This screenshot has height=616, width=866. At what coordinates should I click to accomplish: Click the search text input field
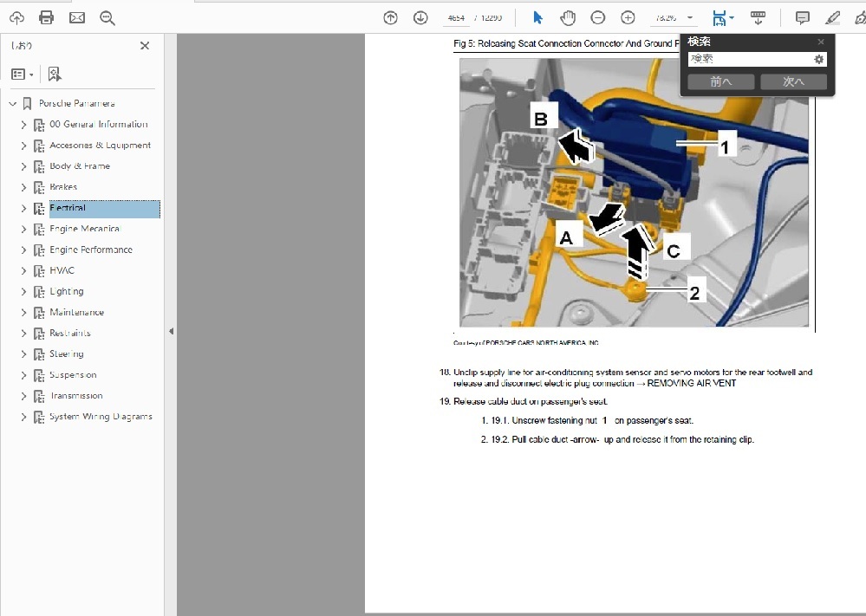tap(750, 59)
